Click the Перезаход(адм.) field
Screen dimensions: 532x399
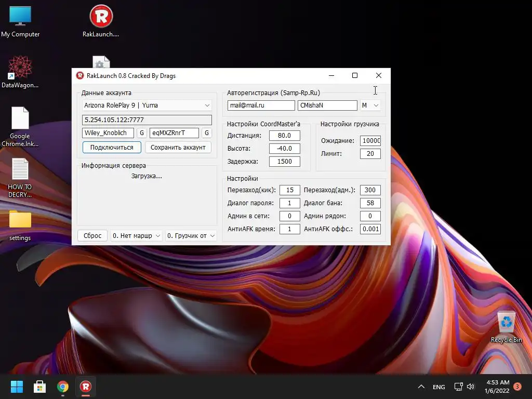(370, 190)
